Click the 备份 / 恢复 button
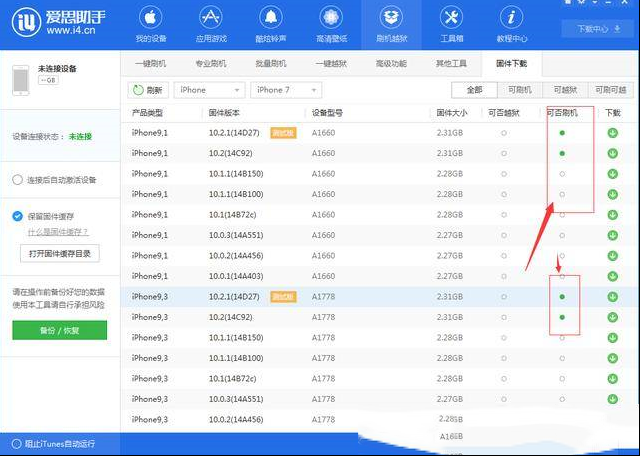Screen dimensions: 640x456 click(60, 330)
